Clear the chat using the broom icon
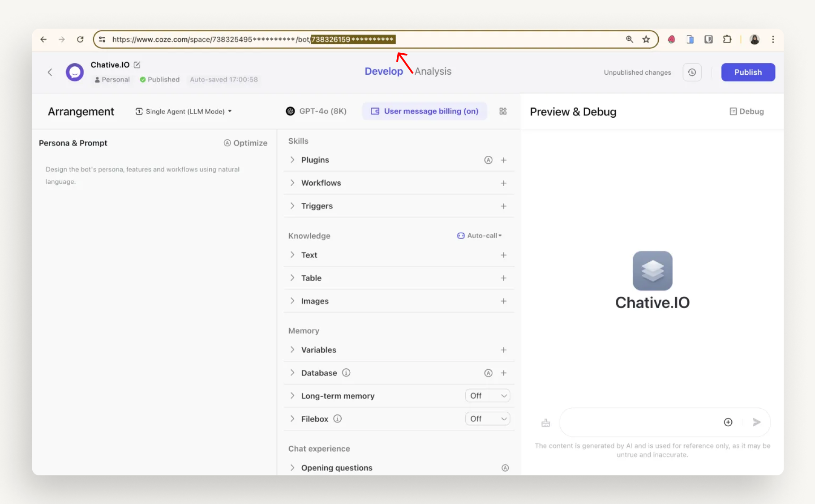This screenshot has height=504, width=815. point(545,422)
